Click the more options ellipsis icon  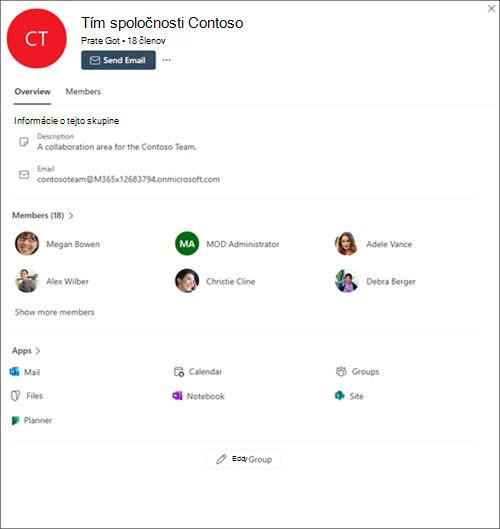pyautogui.click(x=167, y=60)
